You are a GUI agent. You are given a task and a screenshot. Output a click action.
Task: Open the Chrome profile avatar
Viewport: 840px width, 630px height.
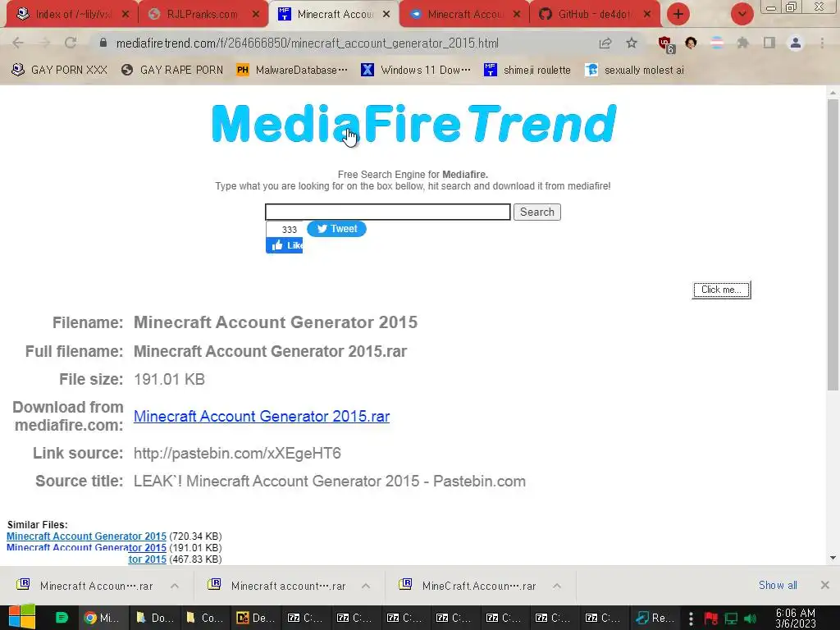coord(796,43)
